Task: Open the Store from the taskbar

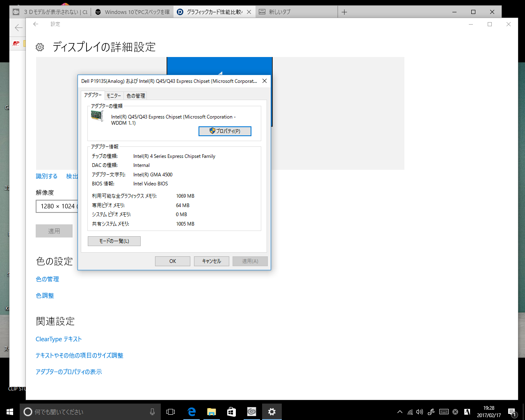Action: pos(231,412)
